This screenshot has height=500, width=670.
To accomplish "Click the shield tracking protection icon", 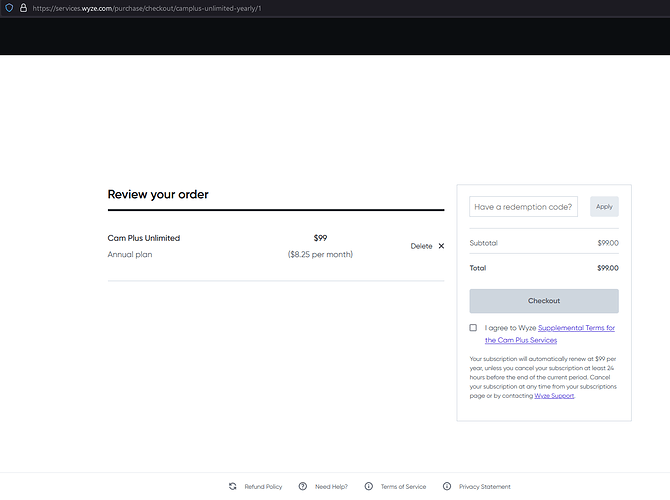I will coord(9,8).
